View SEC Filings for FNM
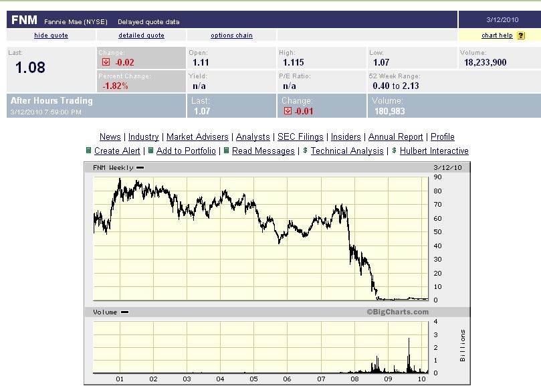This screenshot has width=541, height=392. pyautogui.click(x=300, y=136)
